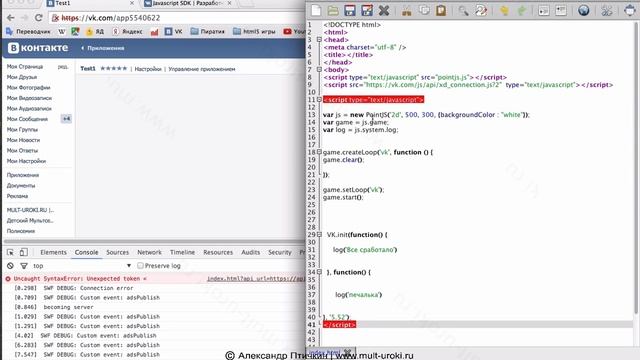Collapse the script fold on line 11
The width and height of the screenshot is (640, 360).
[319, 100]
